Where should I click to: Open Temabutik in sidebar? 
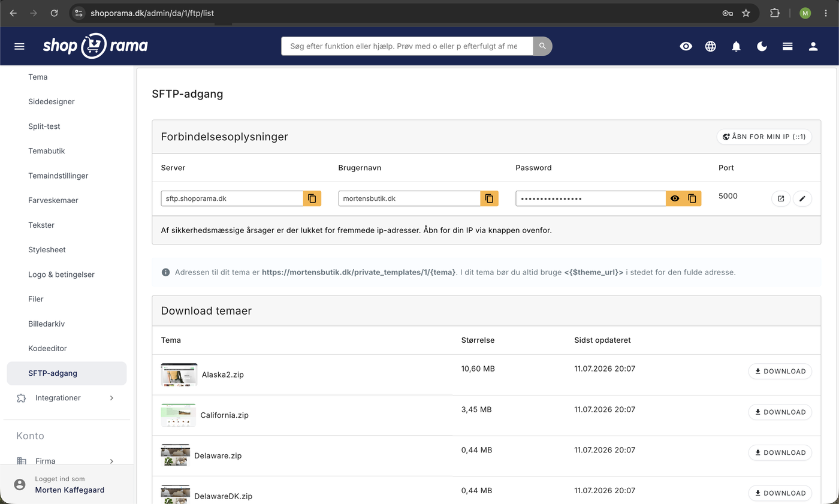(47, 151)
